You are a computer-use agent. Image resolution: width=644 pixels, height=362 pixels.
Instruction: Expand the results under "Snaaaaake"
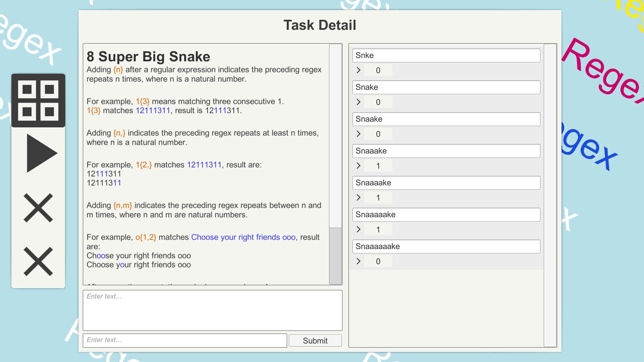(x=358, y=229)
